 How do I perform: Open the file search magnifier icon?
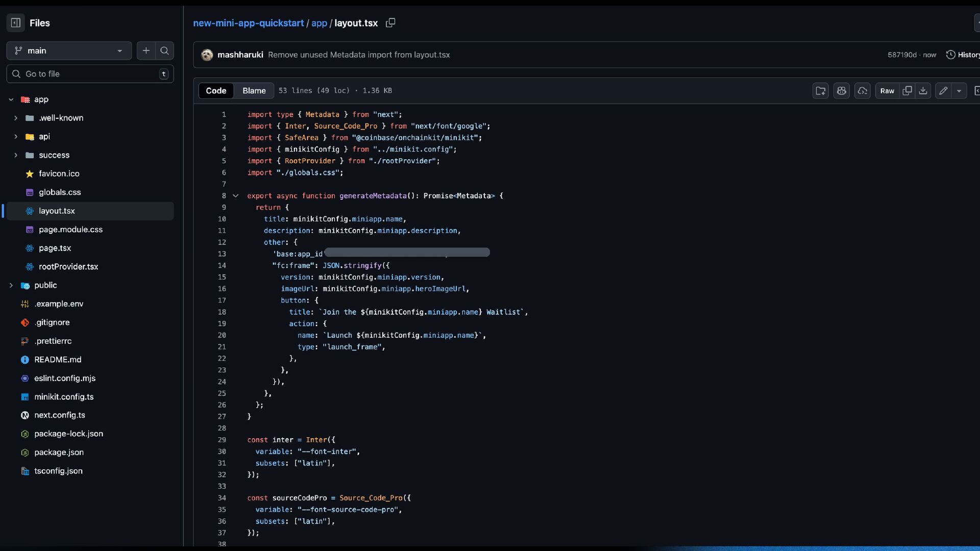click(164, 51)
